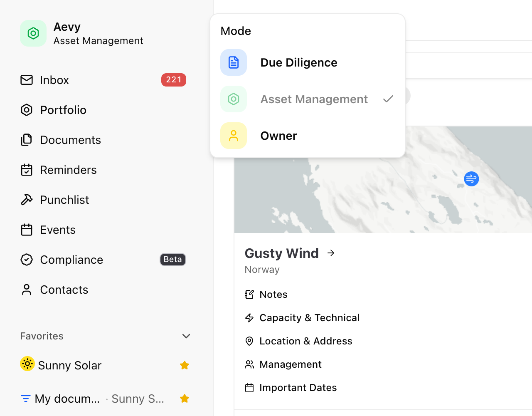Screen dimensions: 532x416
Task: Open Sunny Solar favorite
Action: click(x=70, y=365)
